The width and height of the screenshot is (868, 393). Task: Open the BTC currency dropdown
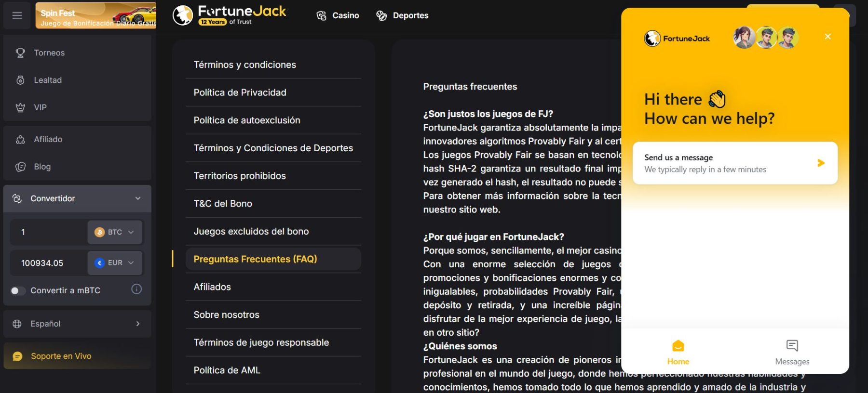click(115, 232)
